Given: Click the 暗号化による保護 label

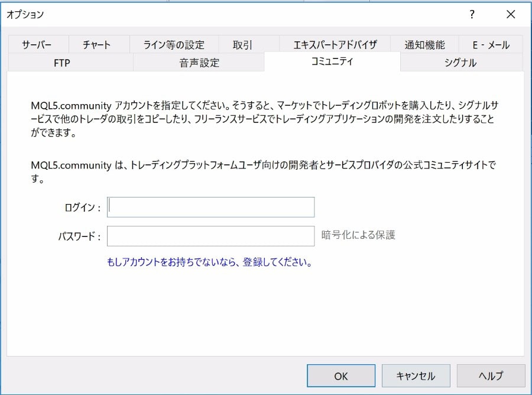Looking at the screenshot, I should tap(358, 235).
